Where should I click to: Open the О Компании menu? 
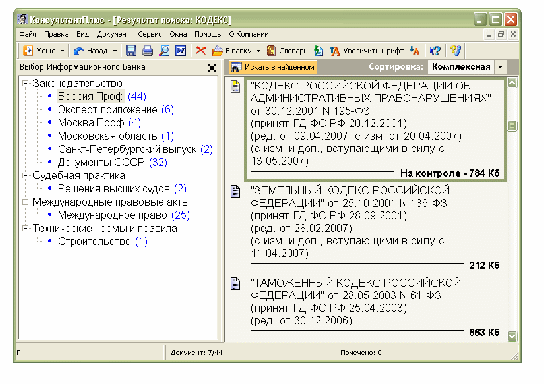[248, 34]
